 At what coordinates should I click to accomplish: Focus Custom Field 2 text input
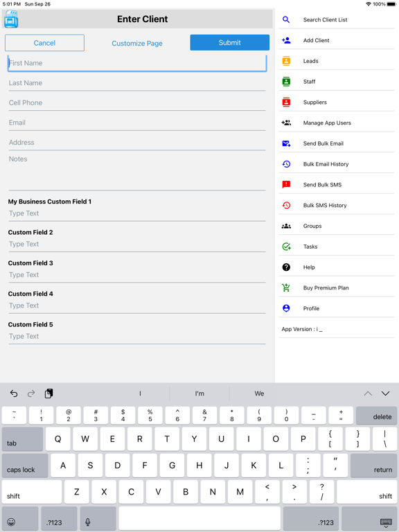pos(137,245)
